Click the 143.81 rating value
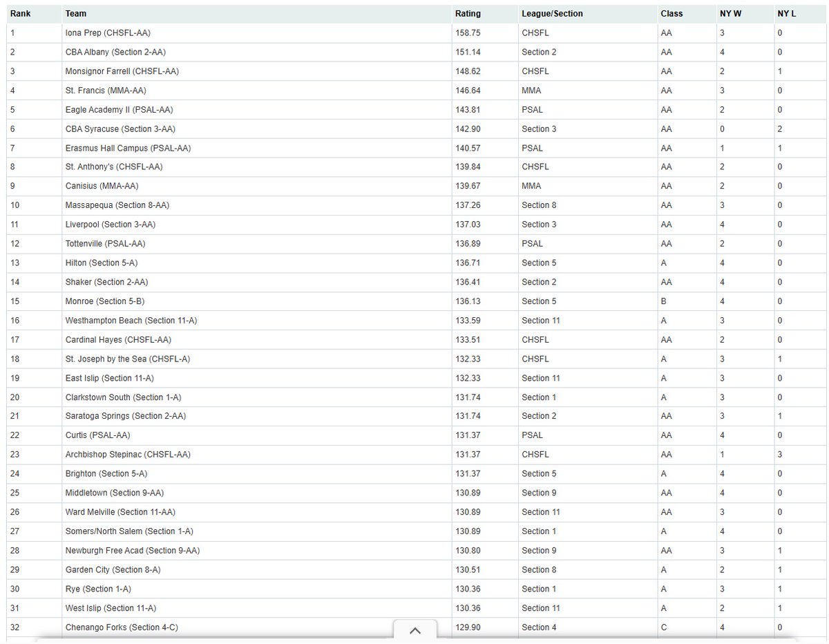Viewport: 829px width, 644px height. pos(468,110)
